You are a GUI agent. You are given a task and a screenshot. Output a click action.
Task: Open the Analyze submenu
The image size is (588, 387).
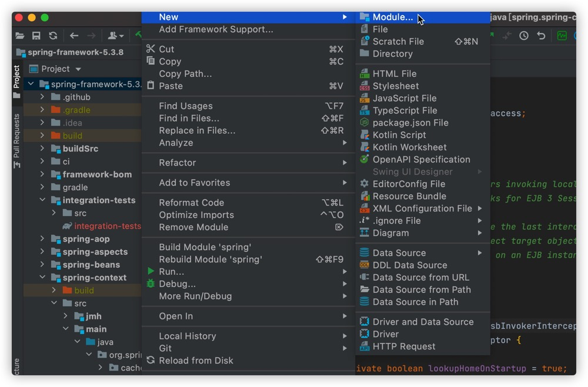[248, 143]
